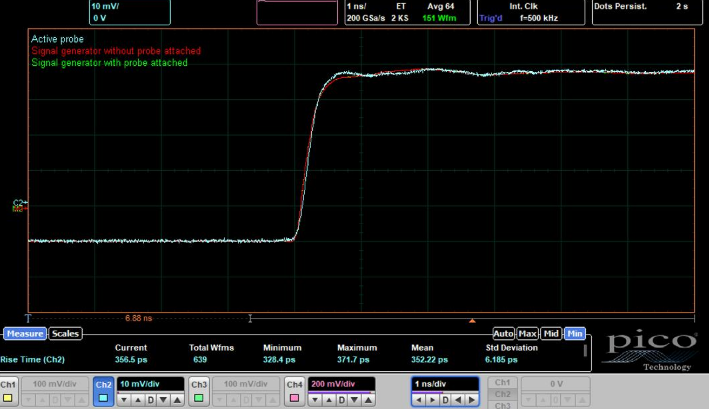Reset Ch2 scale with D button
The width and height of the screenshot is (709, 409).
[151, 400]
